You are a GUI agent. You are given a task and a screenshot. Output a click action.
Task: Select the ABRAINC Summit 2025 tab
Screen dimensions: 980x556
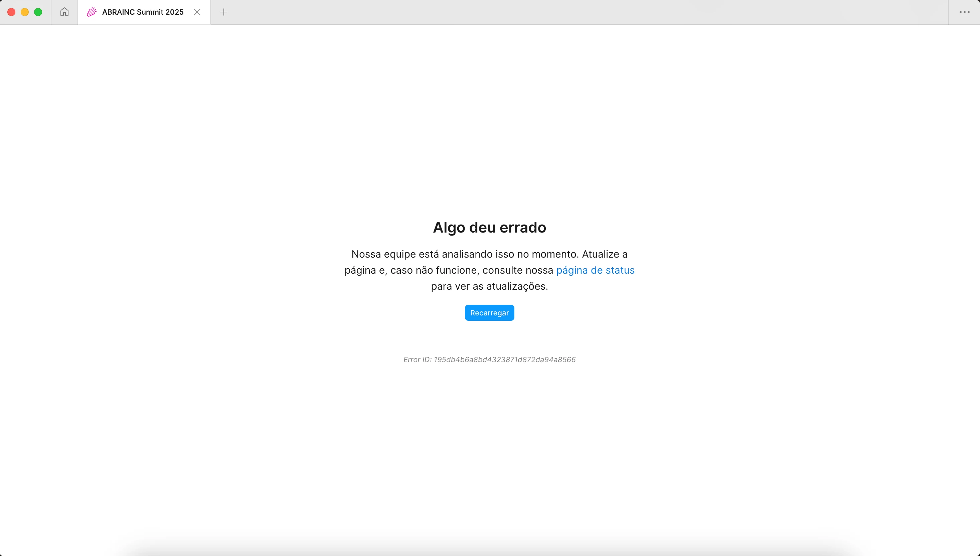tap(143, 12)
